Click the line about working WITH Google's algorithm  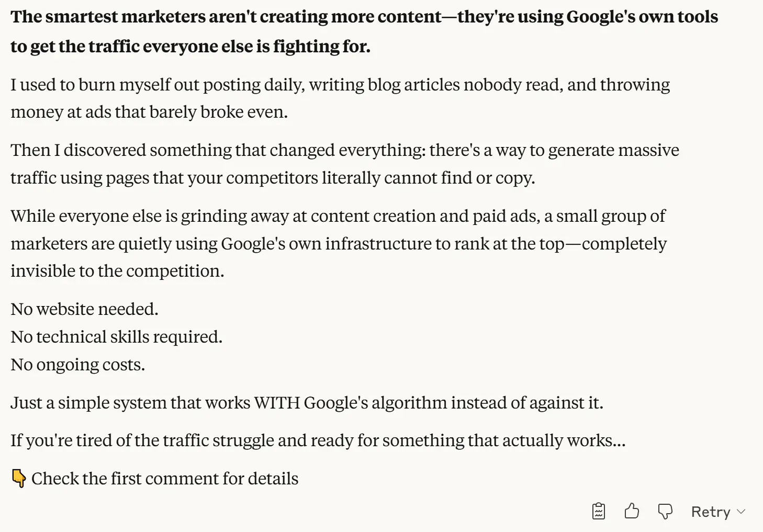[x=307, y=403]
